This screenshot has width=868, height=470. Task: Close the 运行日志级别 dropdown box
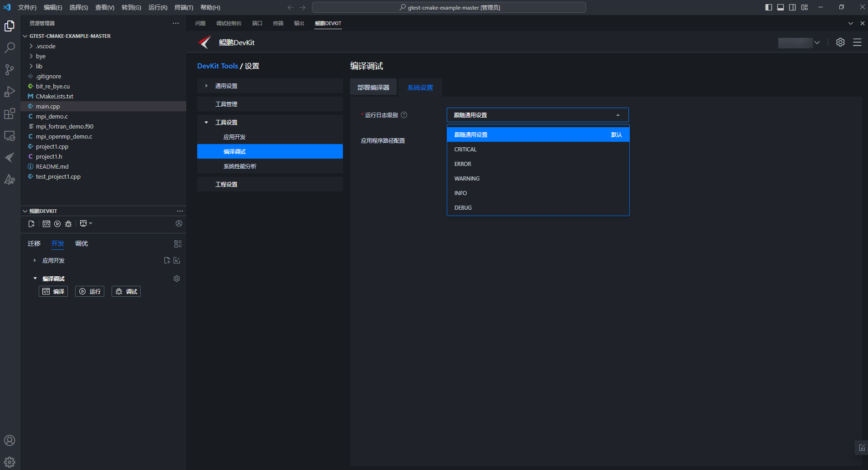[x=537, y=115]
